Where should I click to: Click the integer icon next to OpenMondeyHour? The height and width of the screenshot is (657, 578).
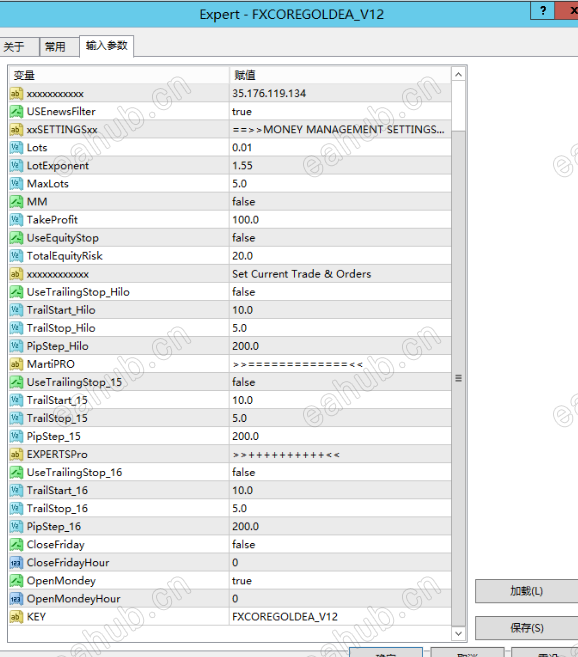(16, 598)
